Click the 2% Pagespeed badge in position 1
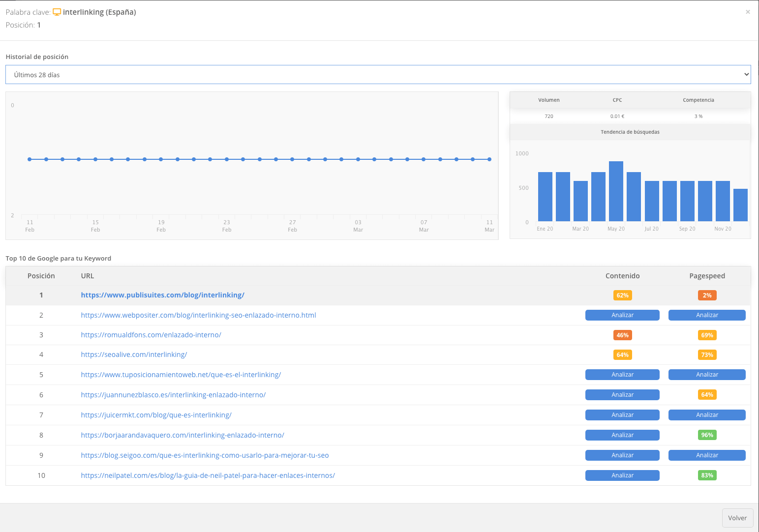The width and height of the screenshot is (759, 532). pos(707,295)
